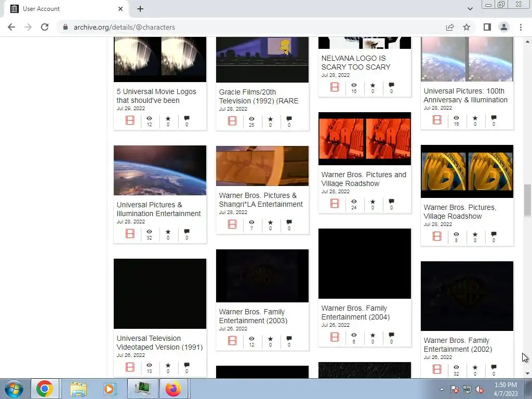Click movie icon on Warner Bros. Pictures and Village Roadshow card
Viewport: 532px width, 399px height.
tap(335, 204)
